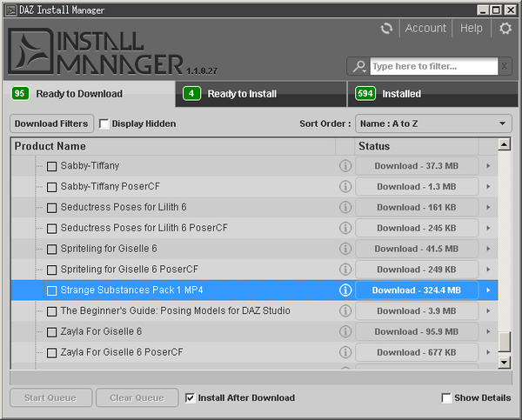Download Spriteling for Giselle 6 41.5 MB

[x=417, y=249]
